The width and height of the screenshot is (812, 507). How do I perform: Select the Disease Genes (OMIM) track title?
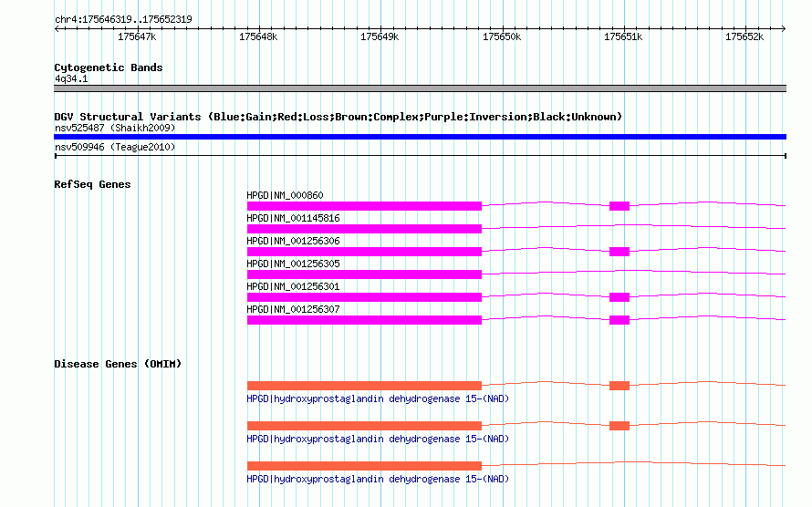(x=118, y=364)
